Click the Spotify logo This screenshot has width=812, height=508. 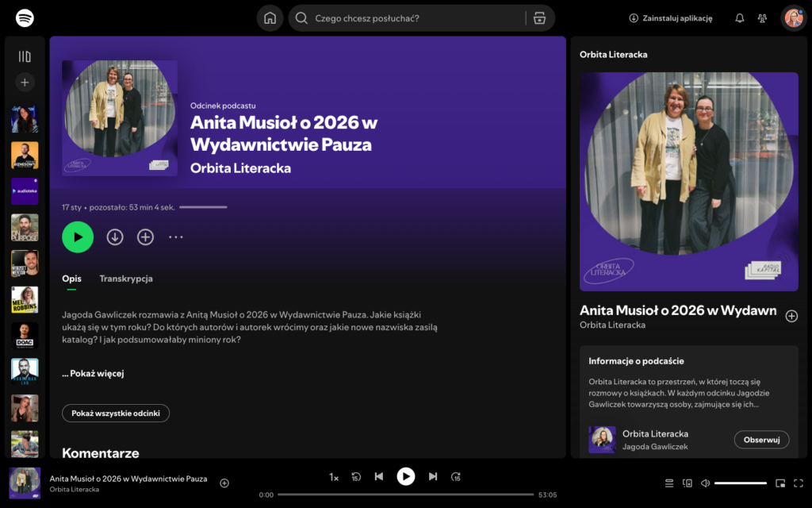coord(25,17)
